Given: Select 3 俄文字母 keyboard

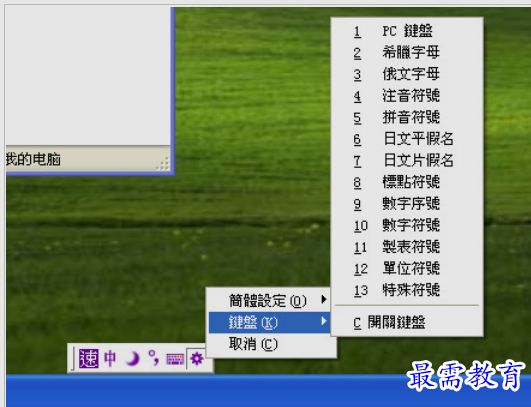Looking at the screenshot, I should coord(407,74).
